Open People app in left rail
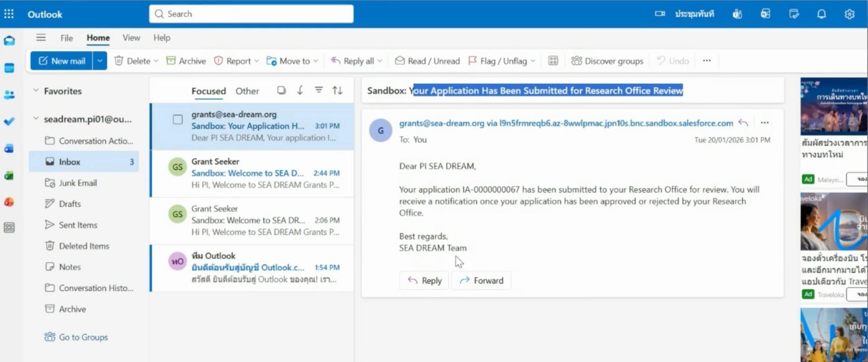868x362 pixels. point(9,94)
